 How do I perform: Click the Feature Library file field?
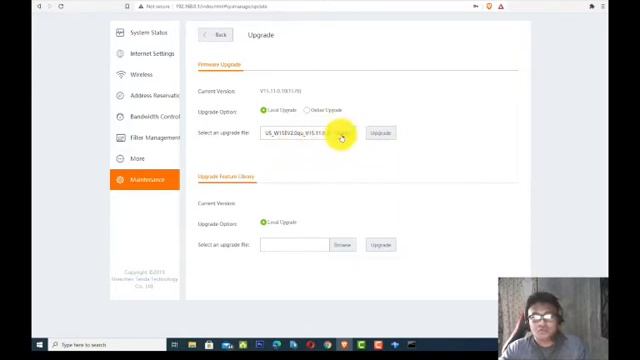point(295,245)
